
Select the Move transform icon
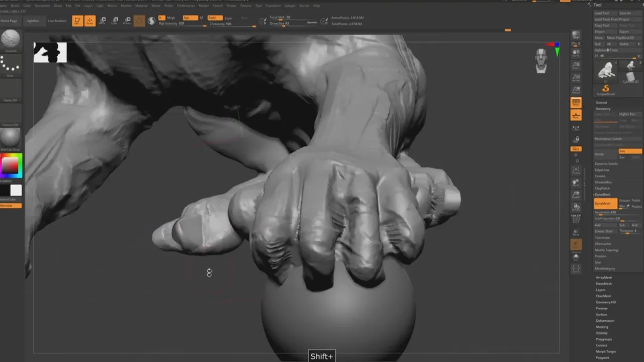102,21
